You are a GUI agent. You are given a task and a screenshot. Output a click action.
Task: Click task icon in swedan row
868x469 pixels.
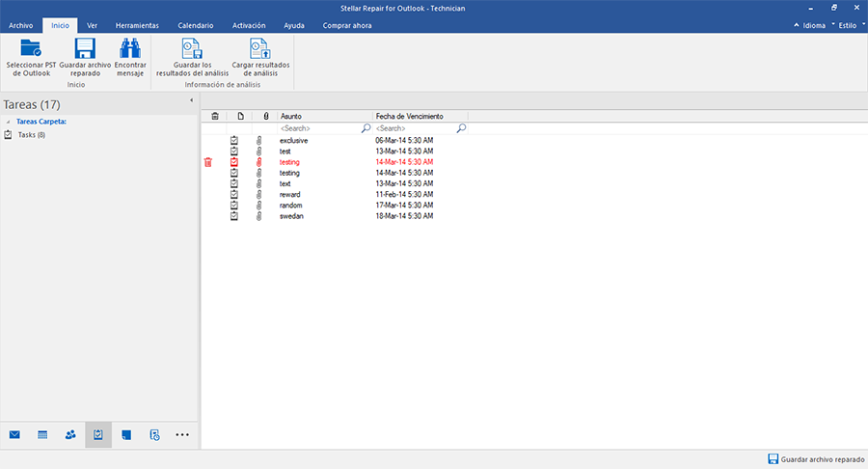[x=234, y=216]
